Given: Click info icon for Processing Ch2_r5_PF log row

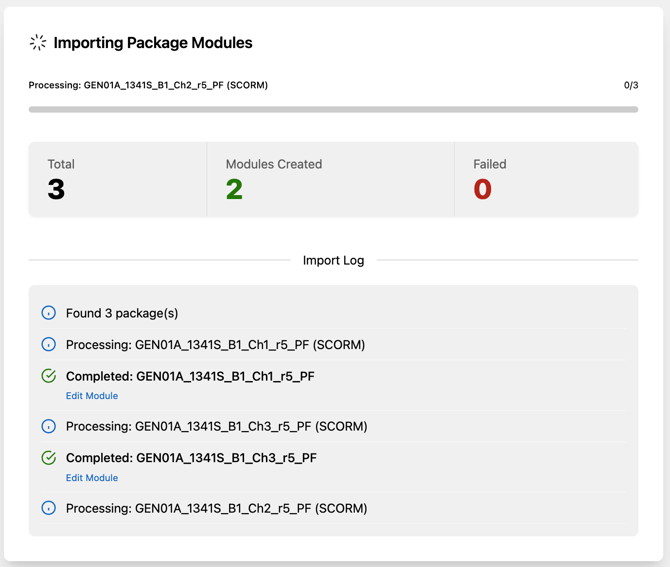Looking at the screenshot, I should pyautogui.click(x=49, y=508).
